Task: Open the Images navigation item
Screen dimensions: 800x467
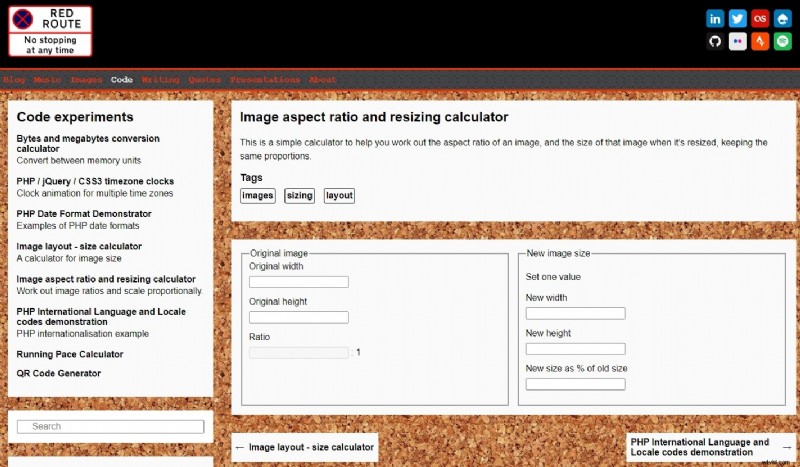Action: click(x=86, y=80)
